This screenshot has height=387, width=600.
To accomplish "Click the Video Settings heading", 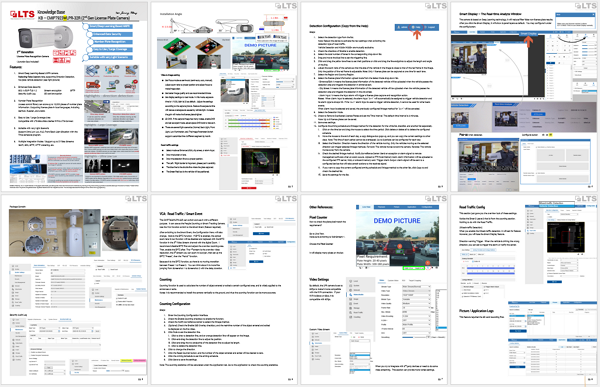I will (x=319, y=279).
